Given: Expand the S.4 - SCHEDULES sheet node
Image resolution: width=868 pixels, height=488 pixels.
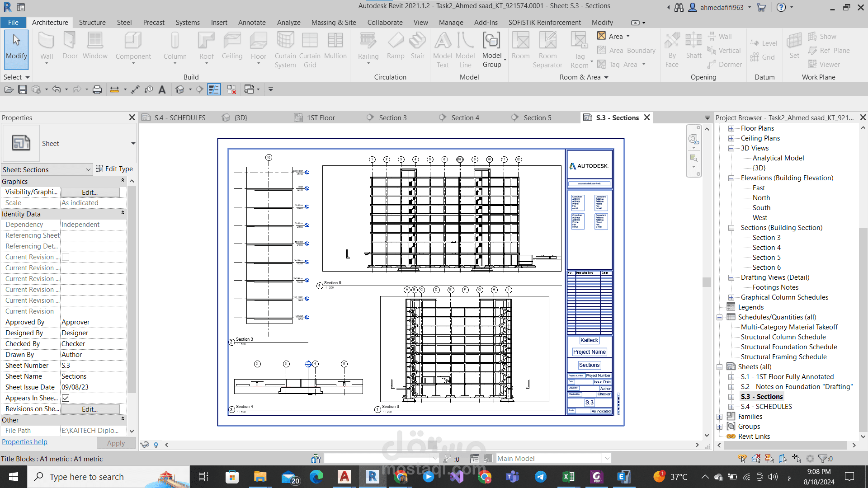Looking at the screenshot, I should coord(731,407).
